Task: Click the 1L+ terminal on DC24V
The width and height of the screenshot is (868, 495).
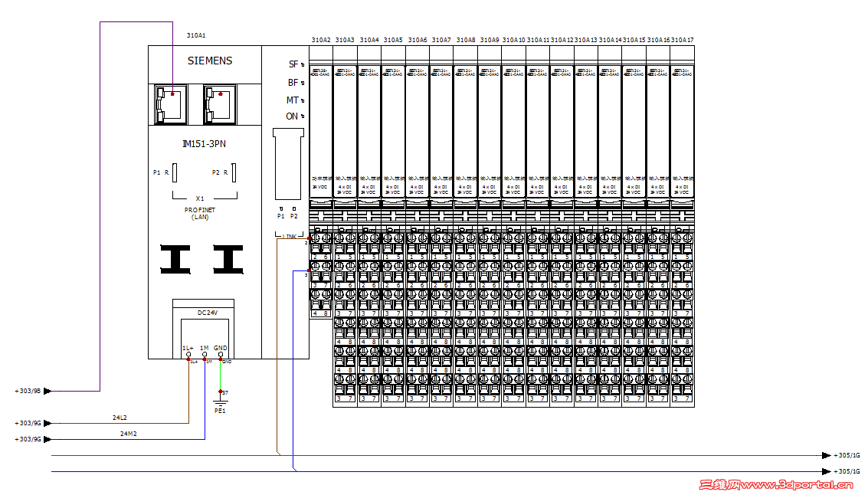Action: pos(188,355)
